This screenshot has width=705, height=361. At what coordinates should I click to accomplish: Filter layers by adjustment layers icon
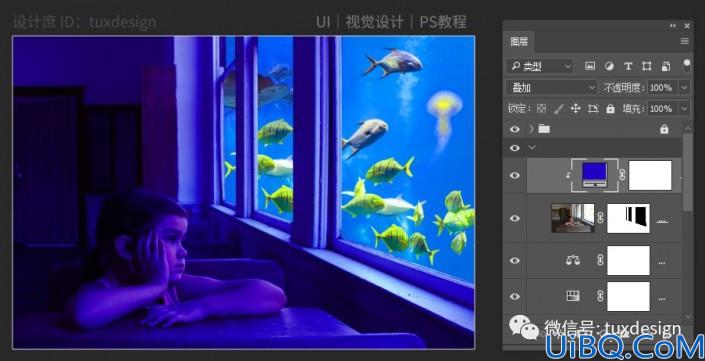(609, 66)
